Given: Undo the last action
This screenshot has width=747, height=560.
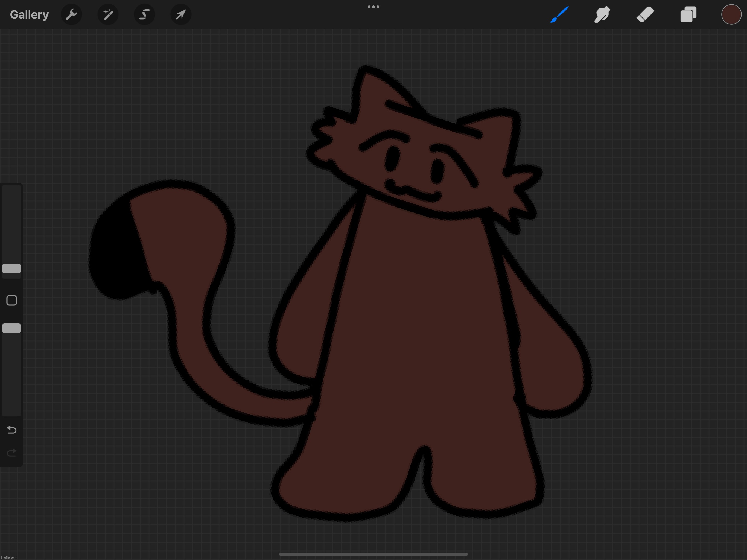Looking at the screenshot, I should tap(11, 430).
